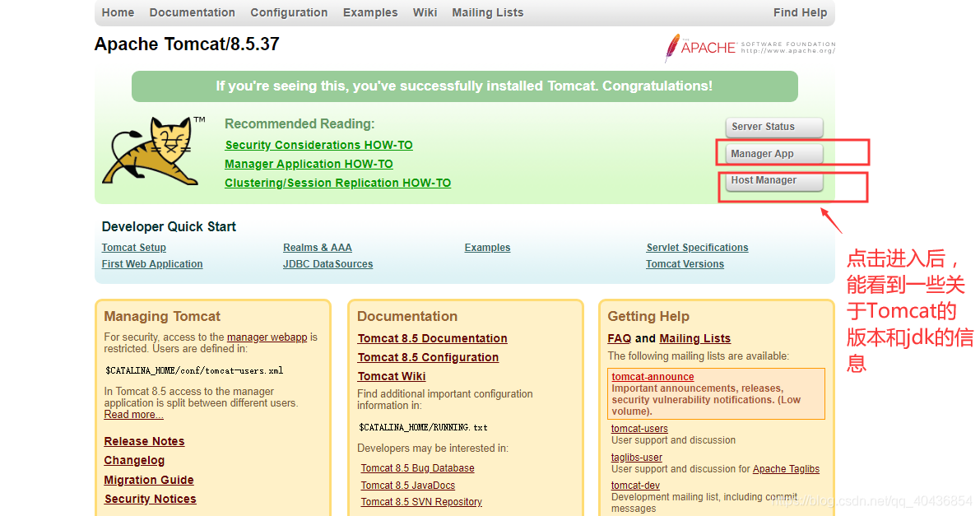This screenshot has width=980, height=516.
Task: Open the tomcat-announce mailing list link
Action: point(653,377)
